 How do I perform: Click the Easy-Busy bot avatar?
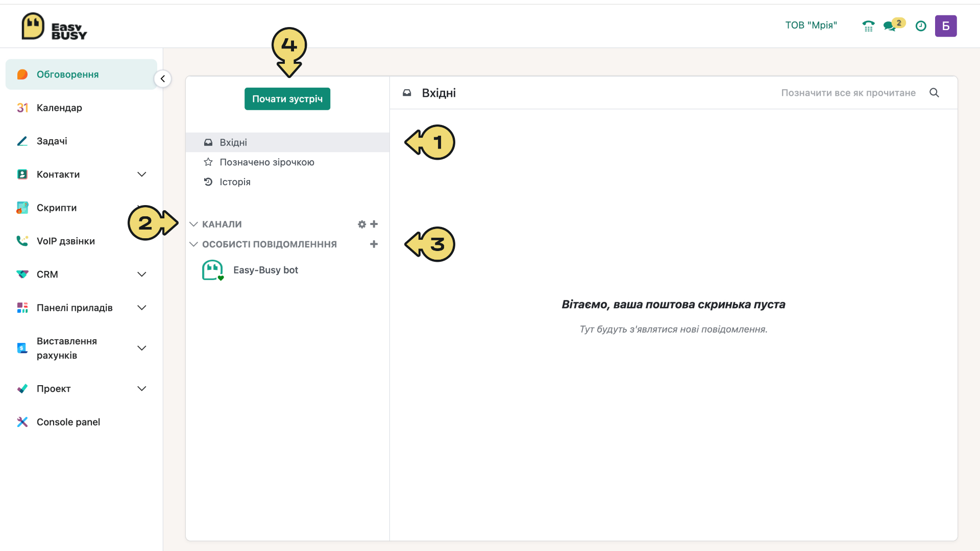click(x=213, y=270)
